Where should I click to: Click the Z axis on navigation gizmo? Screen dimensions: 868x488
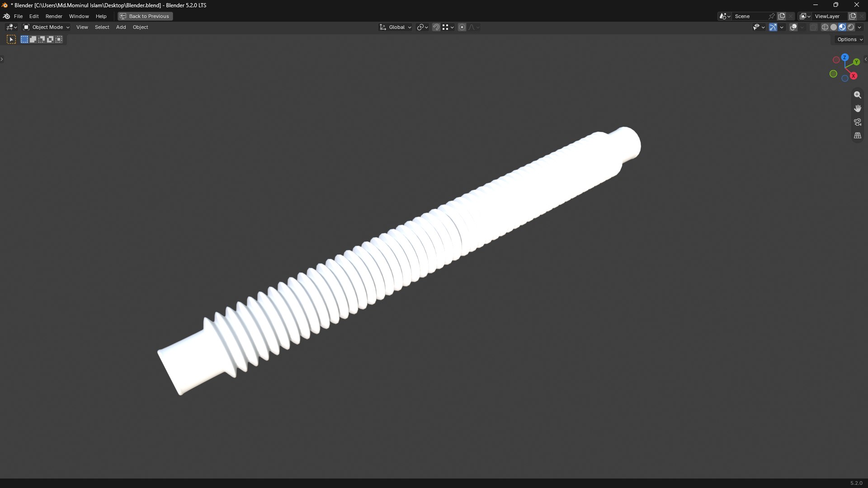coord(845,58)
